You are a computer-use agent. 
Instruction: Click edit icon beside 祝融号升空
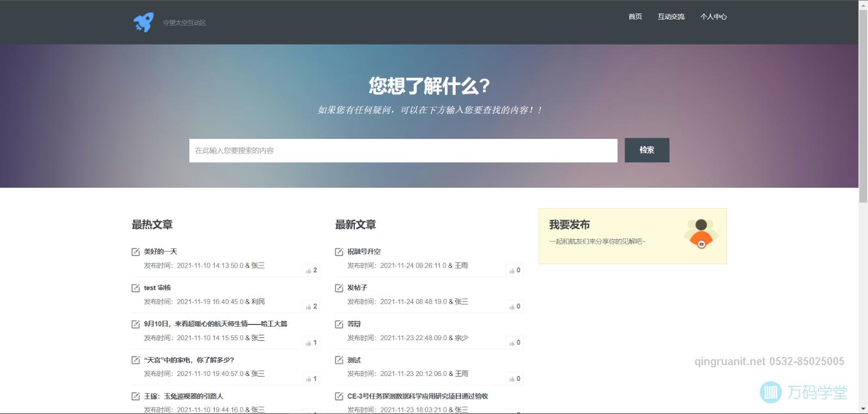point(339,252)
